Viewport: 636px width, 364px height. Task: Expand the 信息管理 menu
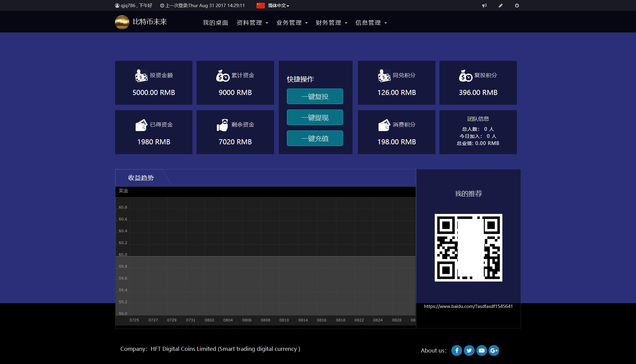pos(371,23)
